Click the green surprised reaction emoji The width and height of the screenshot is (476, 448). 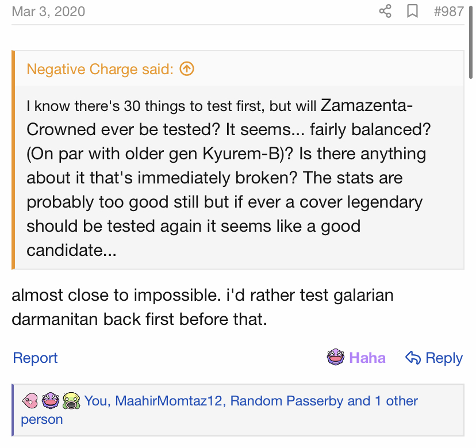click(71, 401)
